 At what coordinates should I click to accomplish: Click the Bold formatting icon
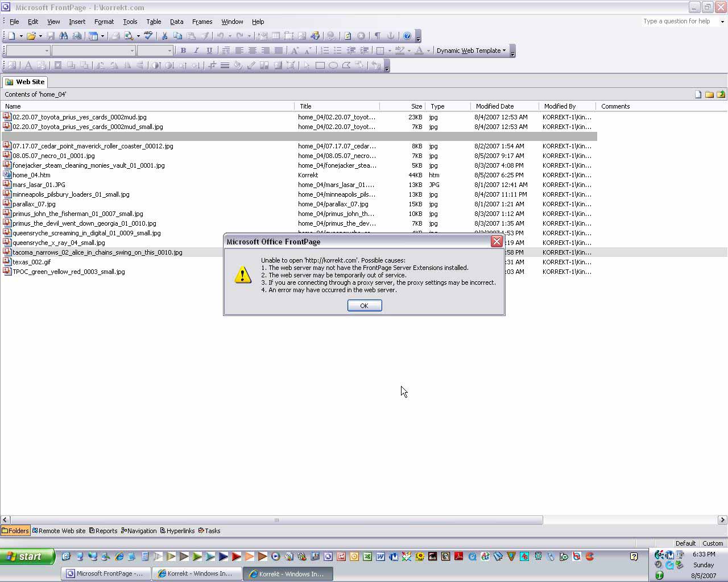point(183,51)
